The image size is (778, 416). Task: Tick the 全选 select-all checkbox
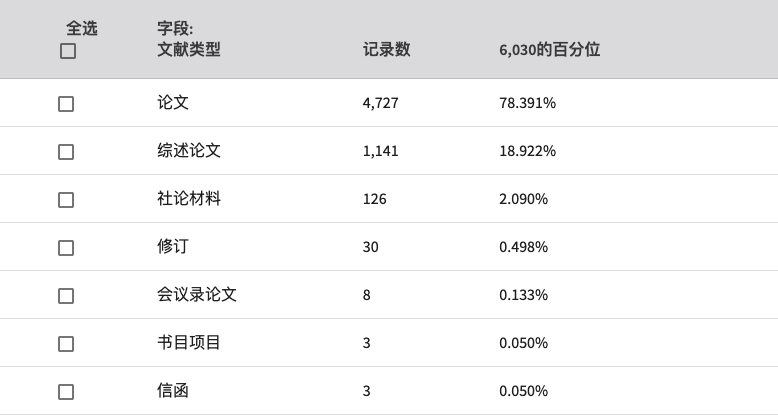(x=68, y=51)
